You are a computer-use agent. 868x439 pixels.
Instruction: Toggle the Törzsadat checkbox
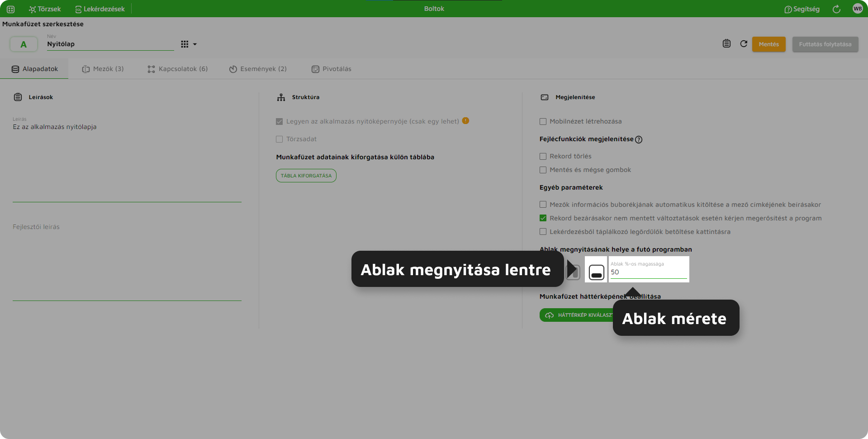click(279, 139)
